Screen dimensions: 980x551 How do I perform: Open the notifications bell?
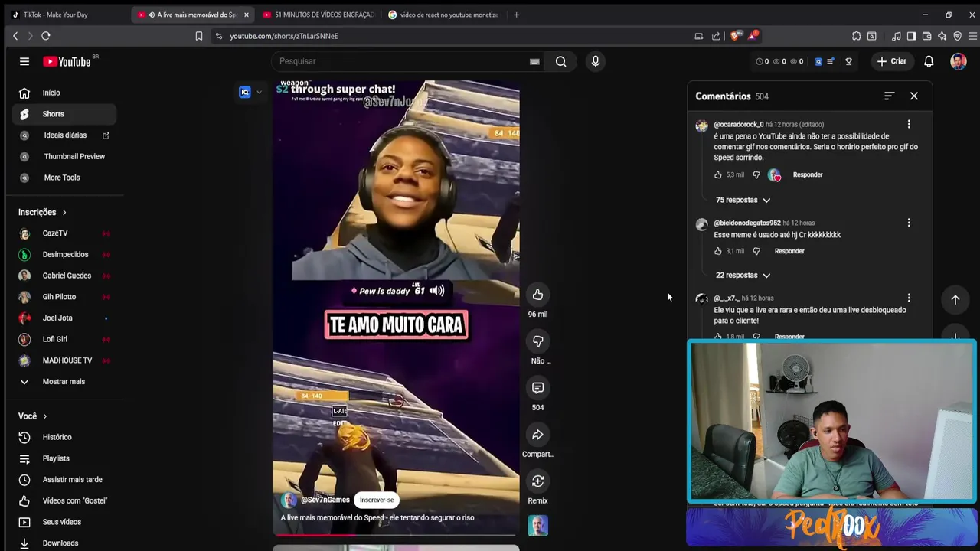(x=929, y=61)
